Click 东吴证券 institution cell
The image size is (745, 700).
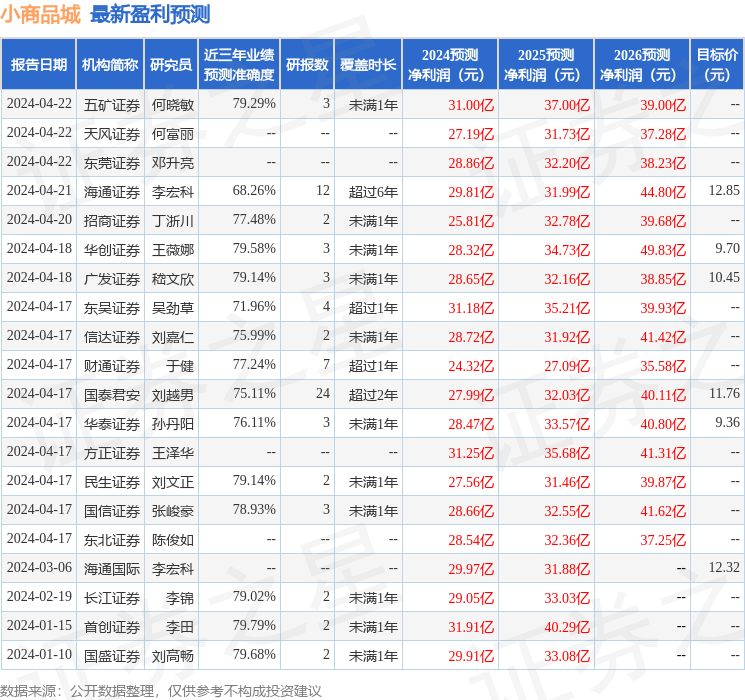point(112,308)
